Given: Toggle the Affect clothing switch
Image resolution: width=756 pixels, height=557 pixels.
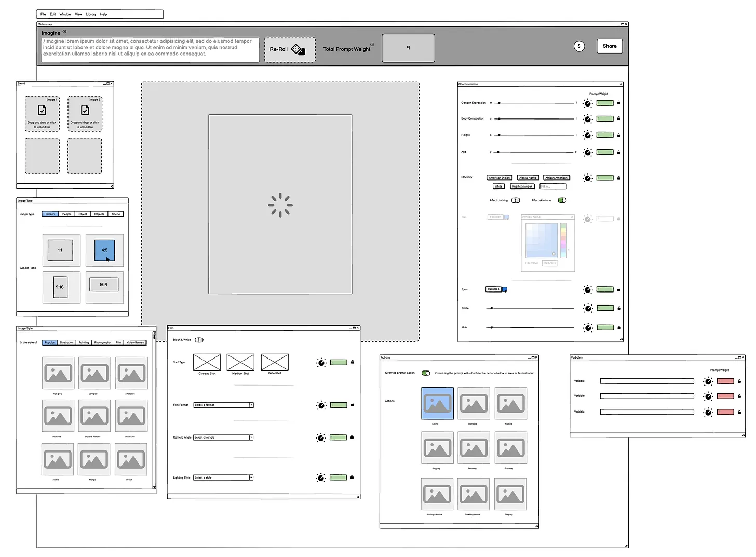Looking at the screenshot, I should [x=516, y=200].
